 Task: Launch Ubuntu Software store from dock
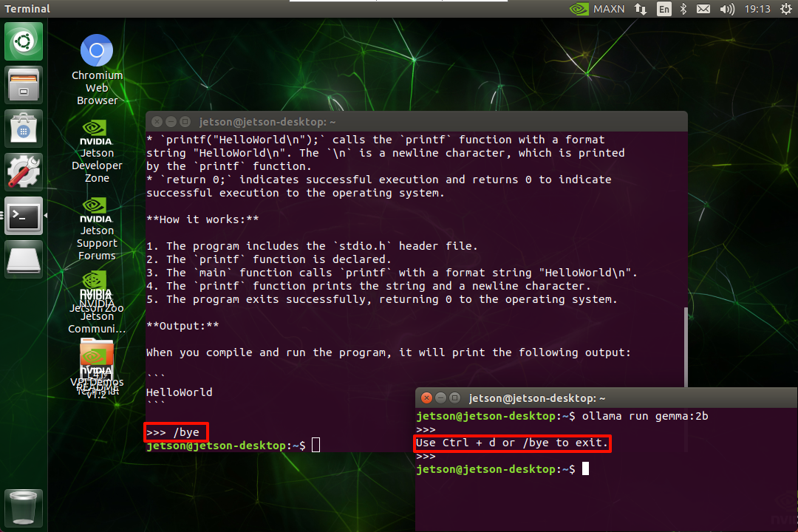click(24, 129)
